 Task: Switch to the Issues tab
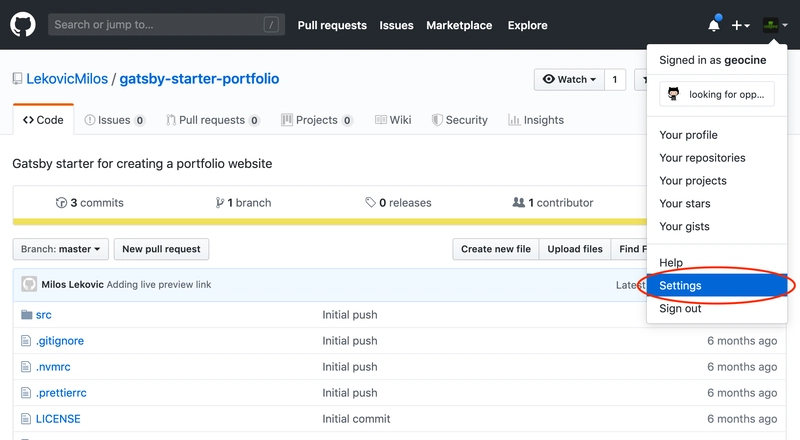[115, 120]
